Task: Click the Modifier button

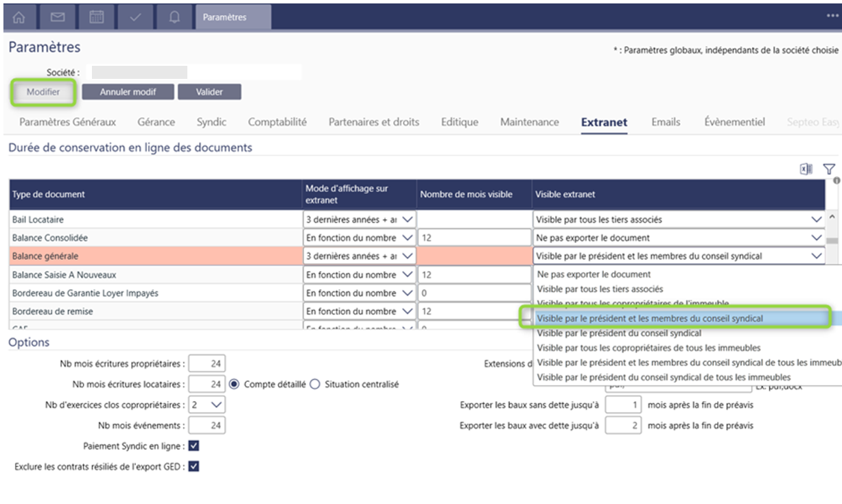Action: [x=43, y=92]
